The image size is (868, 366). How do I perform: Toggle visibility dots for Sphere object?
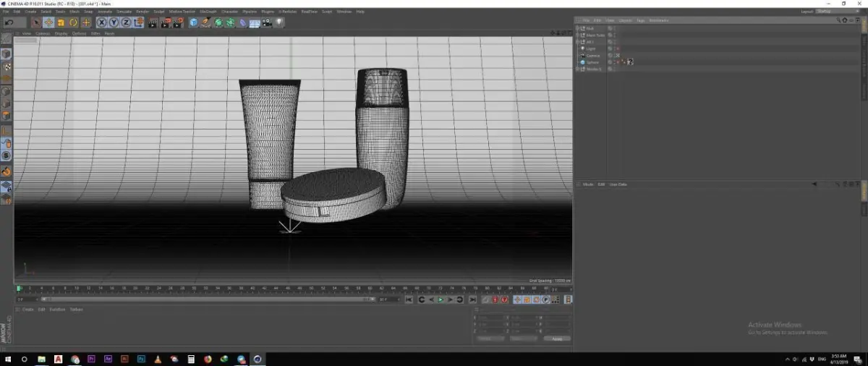613,62
